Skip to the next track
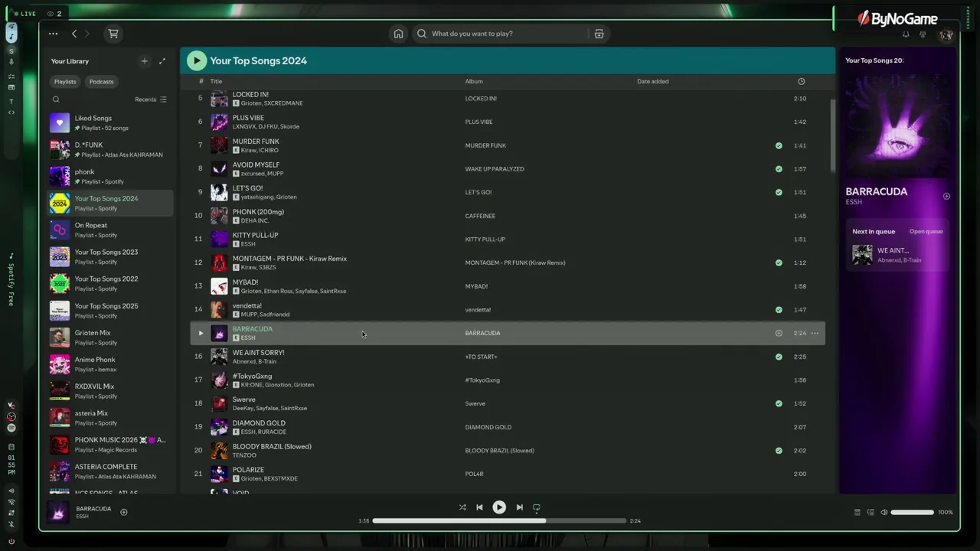Screen dimensions: 980x551 tap(519, 507)
